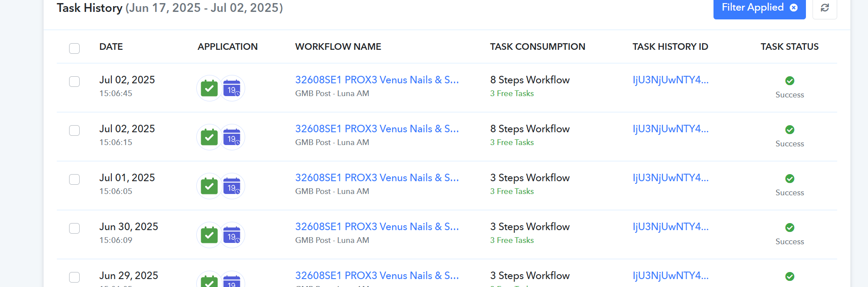Image resolution: width=868 pixels, height=287 pixels.
Task: Check the box for Jul 02 15:06:45 task
Action: pyautogui.click(x=74, y=82)
